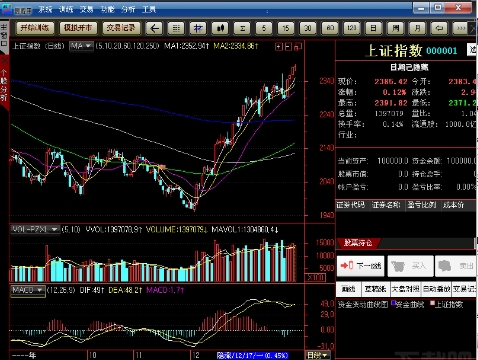Click the left arrow back toolbar icon
This screenshot has height=360, width=478.
tap(154, 28)
